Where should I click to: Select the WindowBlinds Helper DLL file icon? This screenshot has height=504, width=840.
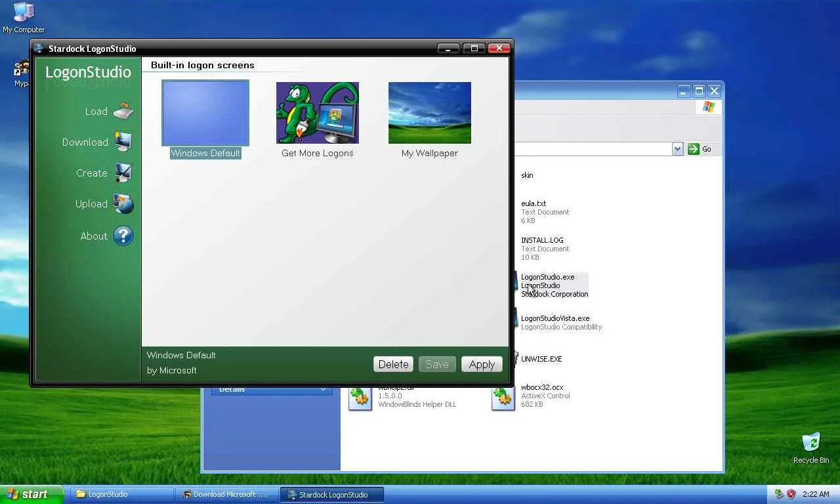pos(360,398)
